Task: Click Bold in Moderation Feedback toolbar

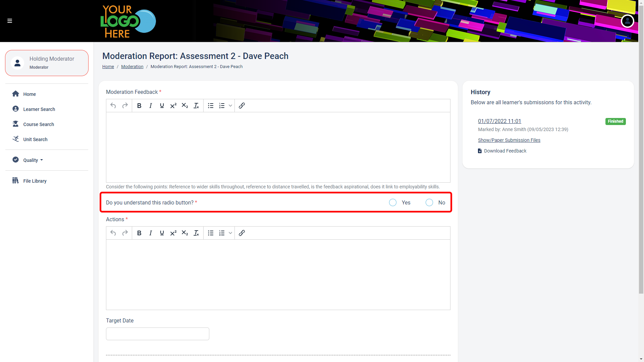Action: pos(139,106)
